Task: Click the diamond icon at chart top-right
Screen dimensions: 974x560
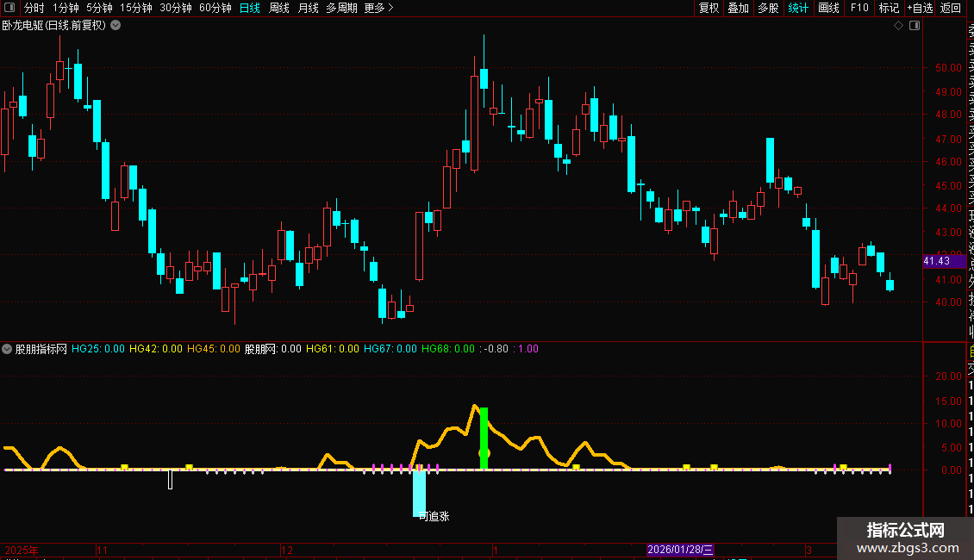Action: click(x=898, y=26)
